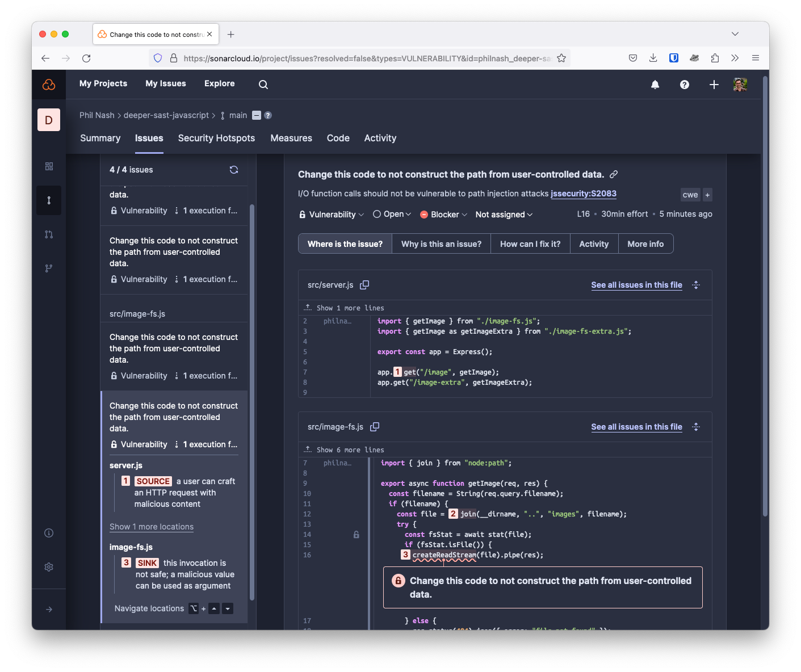Open the Not assigned assignee dropdown

(504, 215)
